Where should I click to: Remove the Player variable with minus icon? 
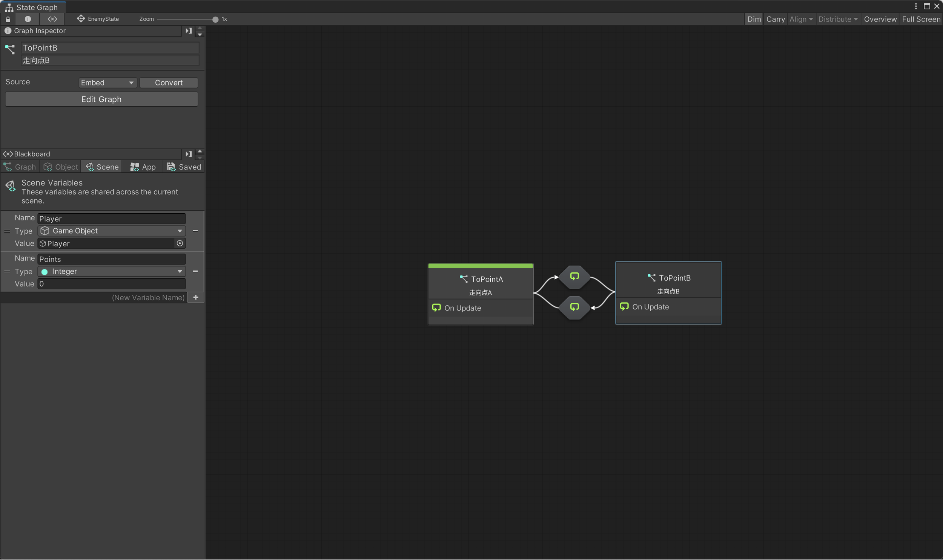click(x=195, y=231)
